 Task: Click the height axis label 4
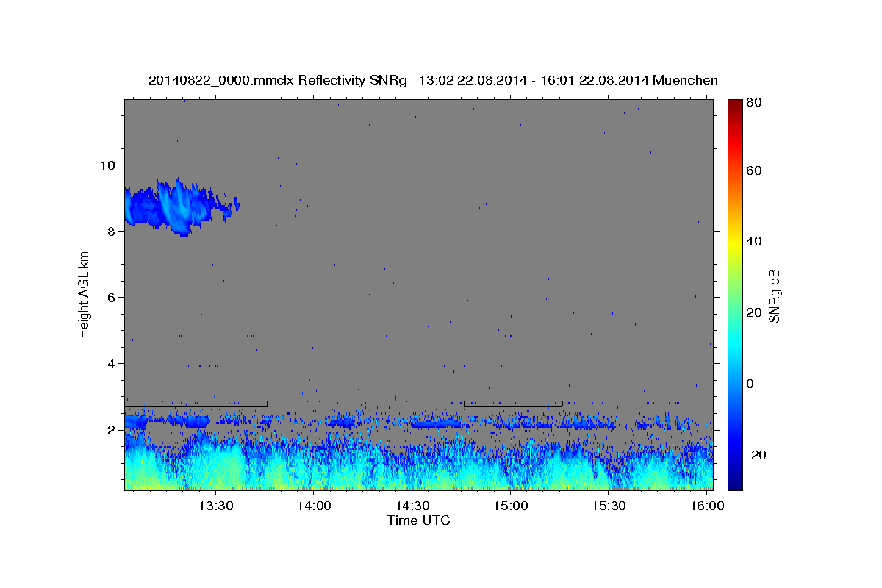pyautogui.click(x=112, y=363)
